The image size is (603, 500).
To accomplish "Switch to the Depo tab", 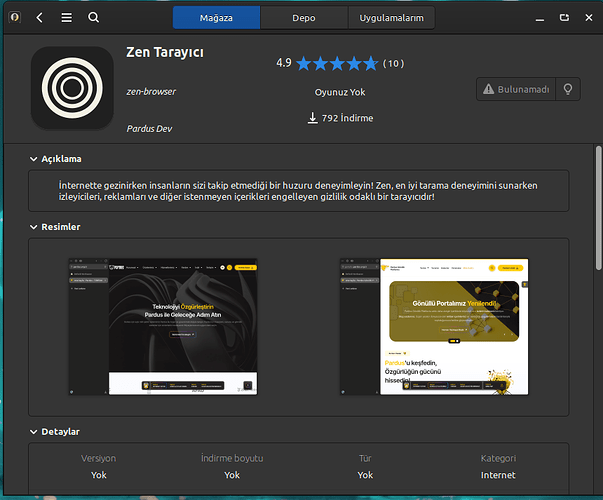I will pyautogui.click(x=304, y=18).
